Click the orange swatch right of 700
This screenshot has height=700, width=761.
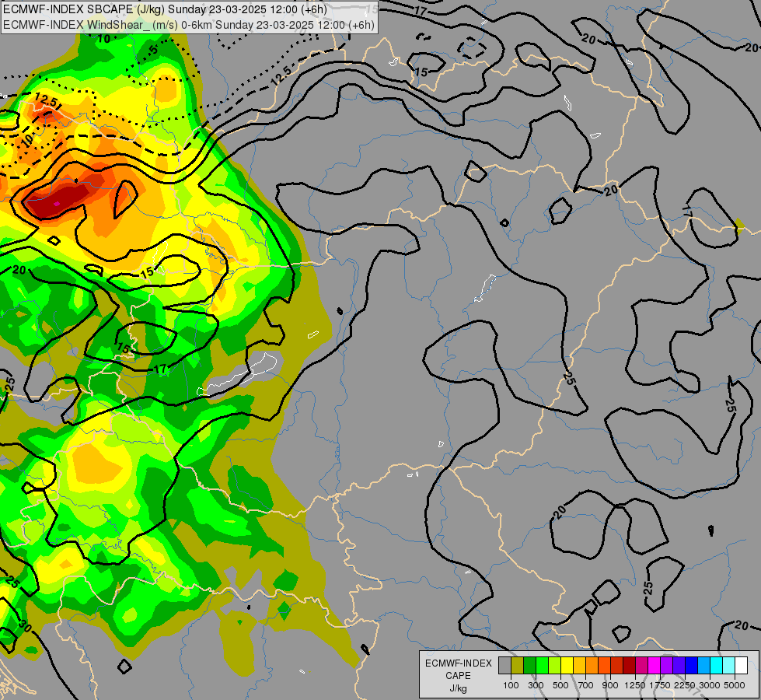592,666
